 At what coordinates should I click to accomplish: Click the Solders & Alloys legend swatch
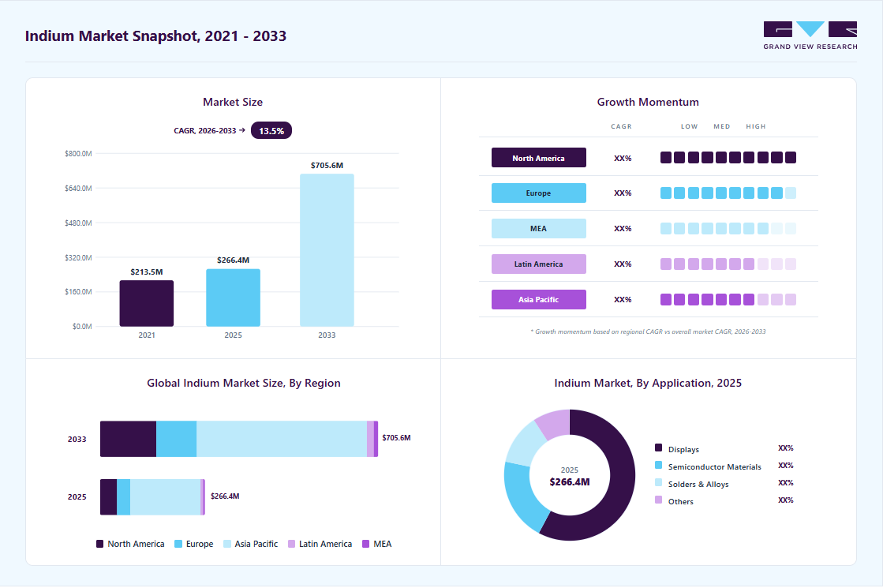(x=658, y=483)
